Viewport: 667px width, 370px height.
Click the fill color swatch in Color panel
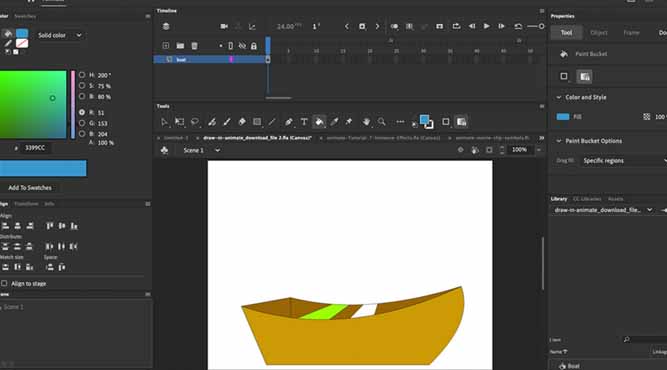pos(22,34)
